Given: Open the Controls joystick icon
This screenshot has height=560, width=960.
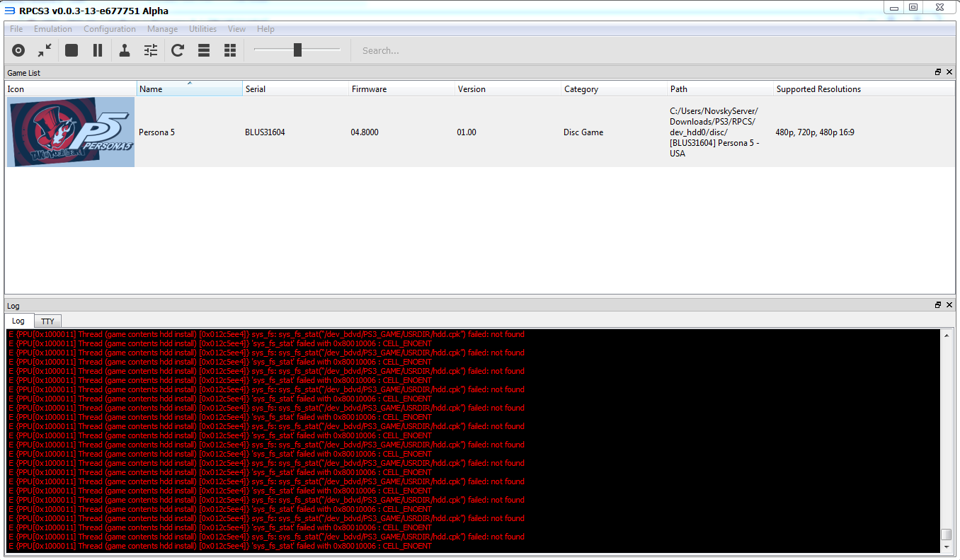Looking at the screenshot, I should coord(125,50).
